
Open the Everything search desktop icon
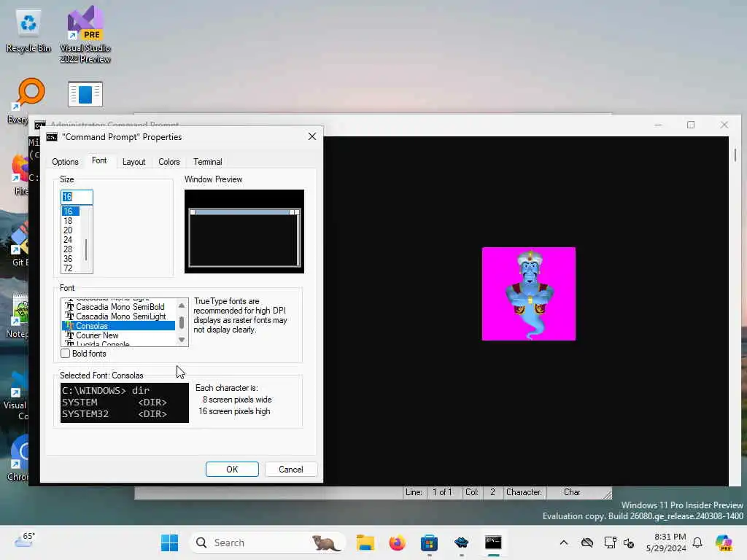[29, 94]
